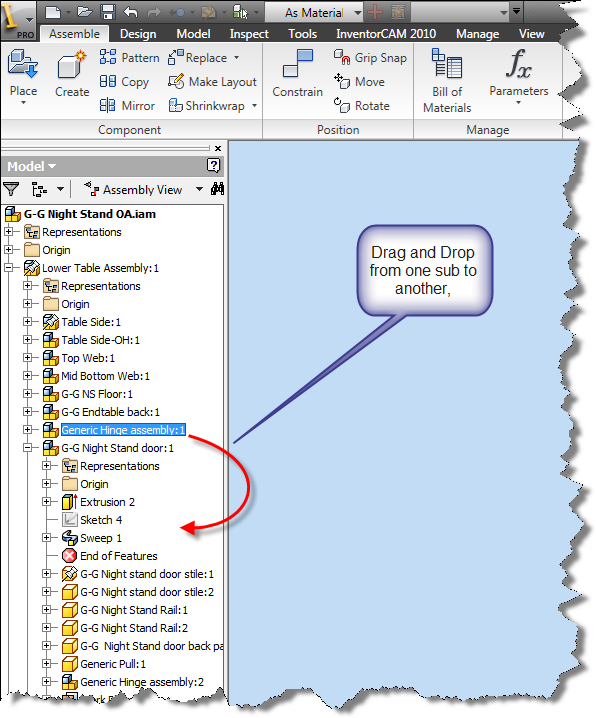Collapse the Lower Table Assembly:1 node
Image resolution: width=596 pixels, height=718 pixels.
coord(8,268)
